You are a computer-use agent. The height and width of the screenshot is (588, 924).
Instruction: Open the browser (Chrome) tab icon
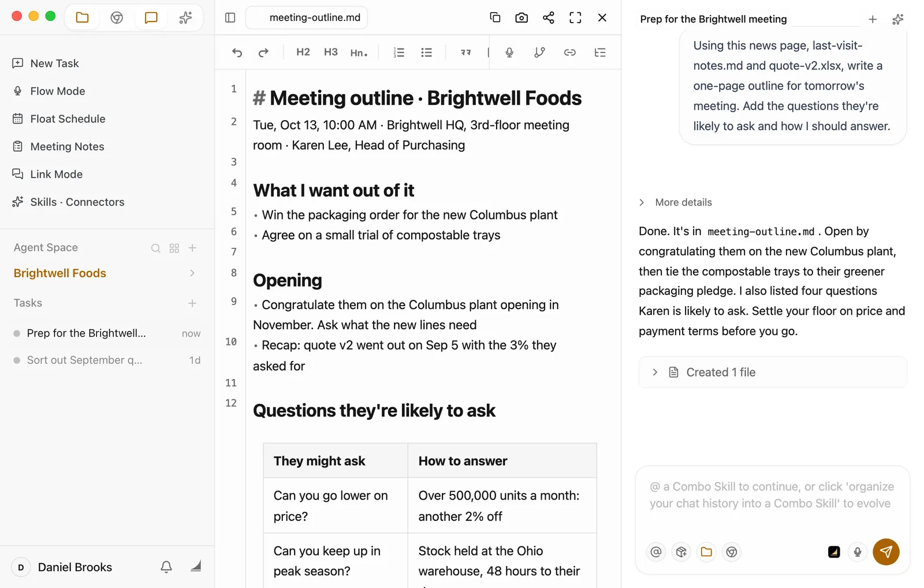117,17
